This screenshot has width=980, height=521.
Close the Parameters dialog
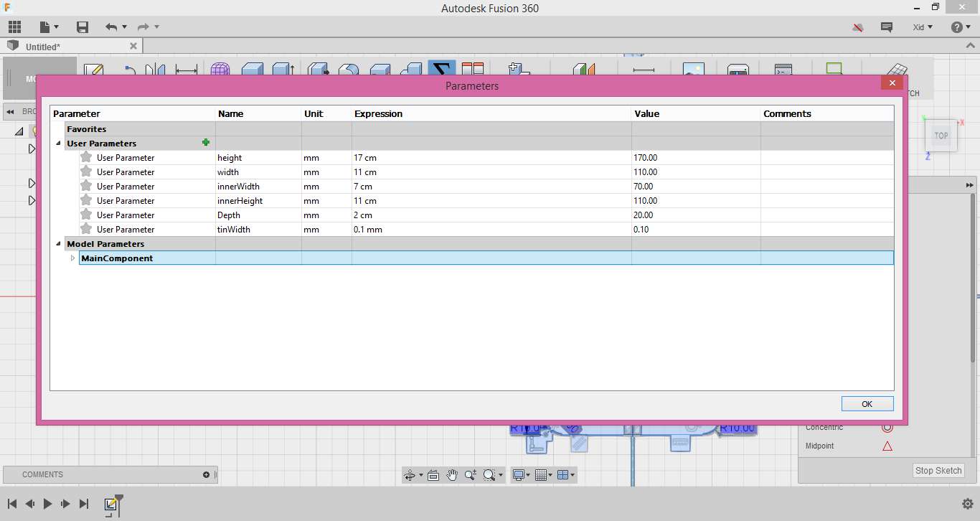[x=892, y=83]
